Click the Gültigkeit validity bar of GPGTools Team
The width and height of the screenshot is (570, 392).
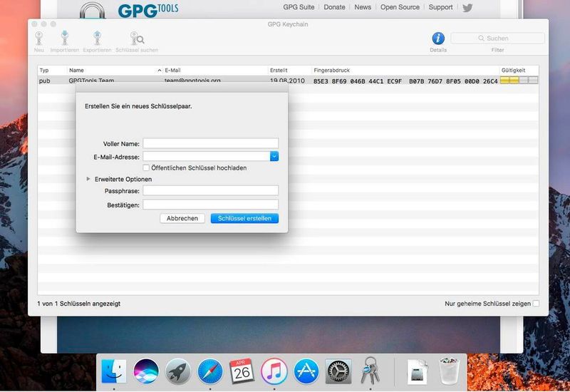pyautogui.click(x=519, y=81)
